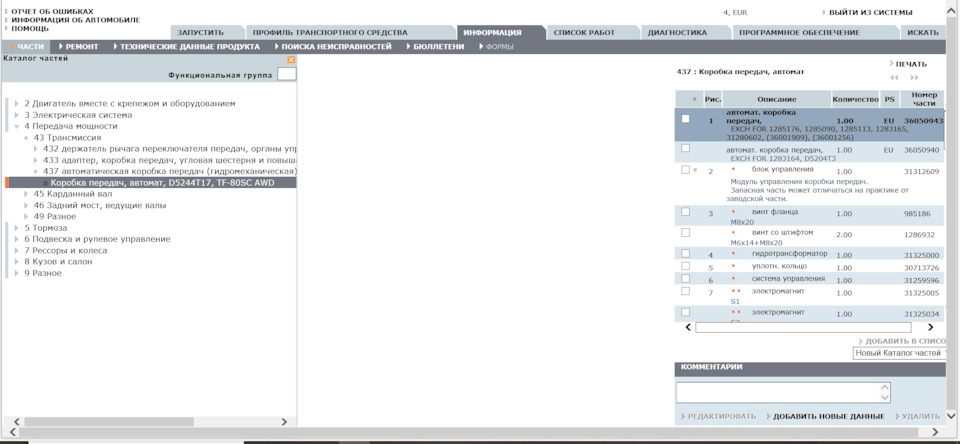Select гидротрансформатор checkbox
960x444 pixels.
[686, 254]
